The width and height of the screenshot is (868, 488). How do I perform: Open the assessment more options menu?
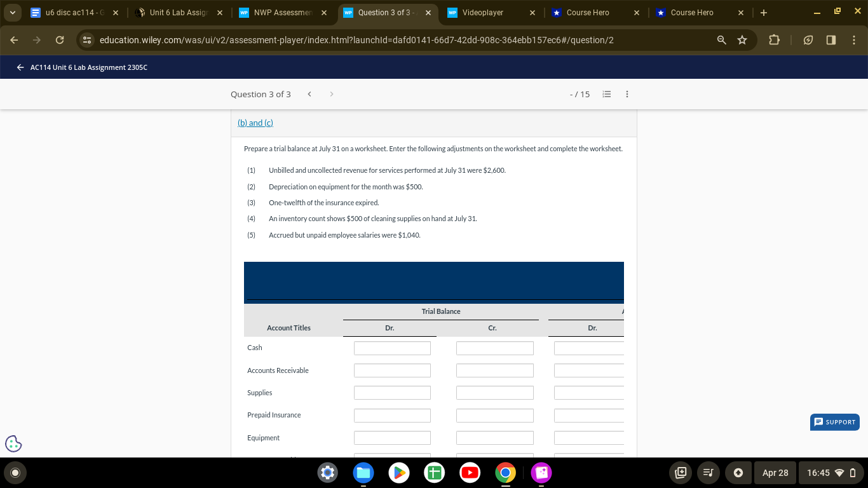(x=627, y=94)
